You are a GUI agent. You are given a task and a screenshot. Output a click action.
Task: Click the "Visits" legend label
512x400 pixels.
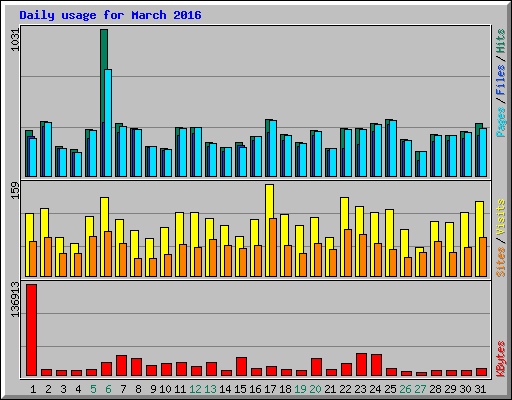(x=501, y=217)
